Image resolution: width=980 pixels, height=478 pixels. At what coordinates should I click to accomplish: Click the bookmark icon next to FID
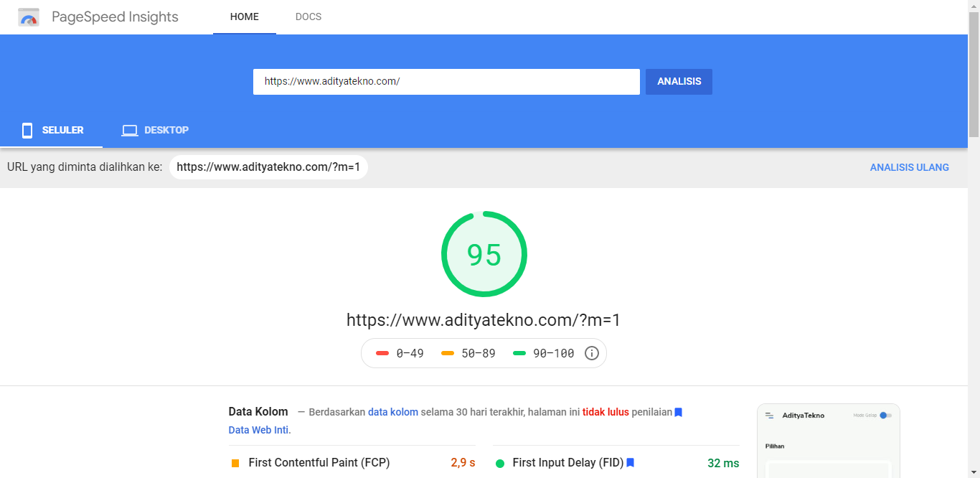click(630, 463)
